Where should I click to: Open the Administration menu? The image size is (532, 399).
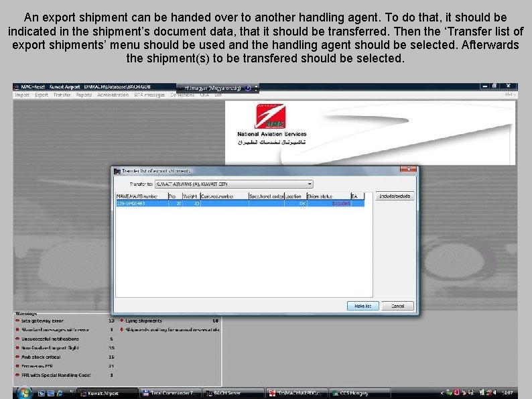(113, 95)
